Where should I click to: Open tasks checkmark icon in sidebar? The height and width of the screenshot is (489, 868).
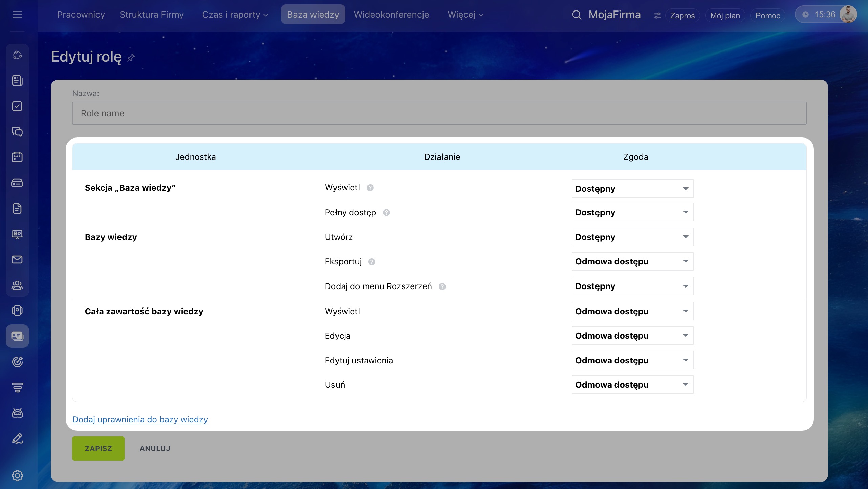coord(17,106)
